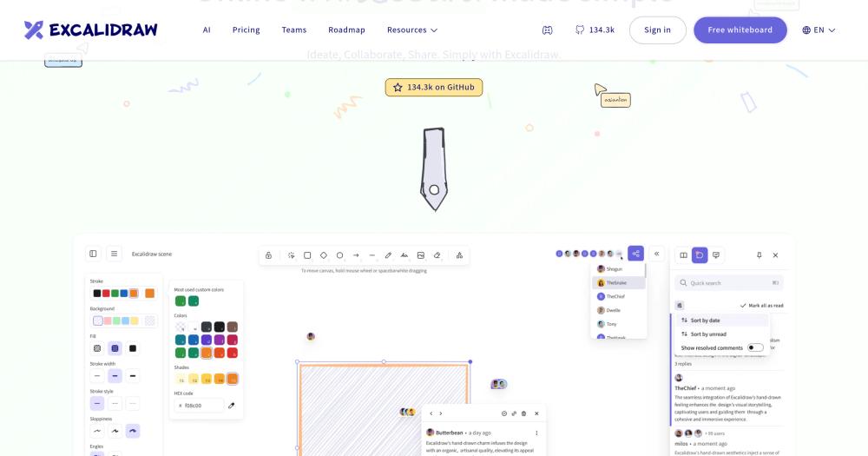Open the shapes library tool icon
Viewport: 868px width, 456px height.
point(459,255)
